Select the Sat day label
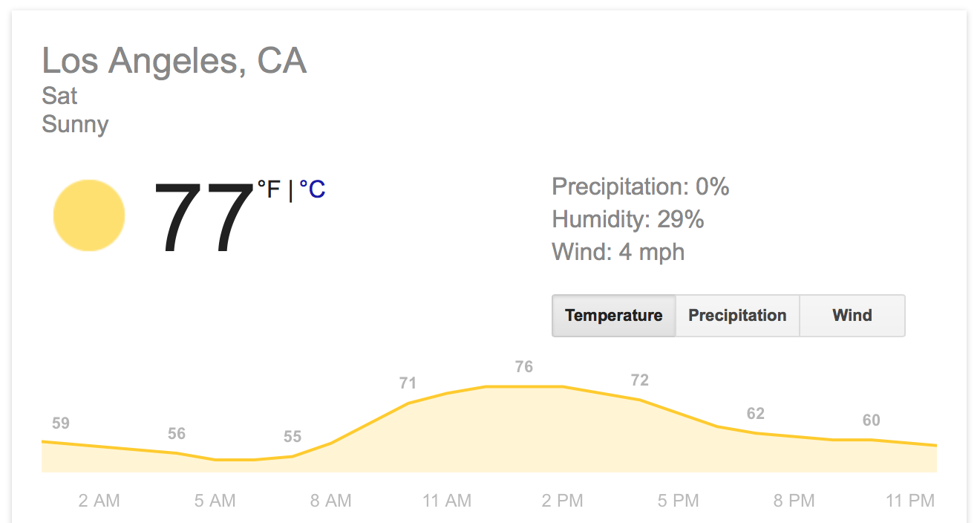The image size is (980, 523). click(60, 96)
